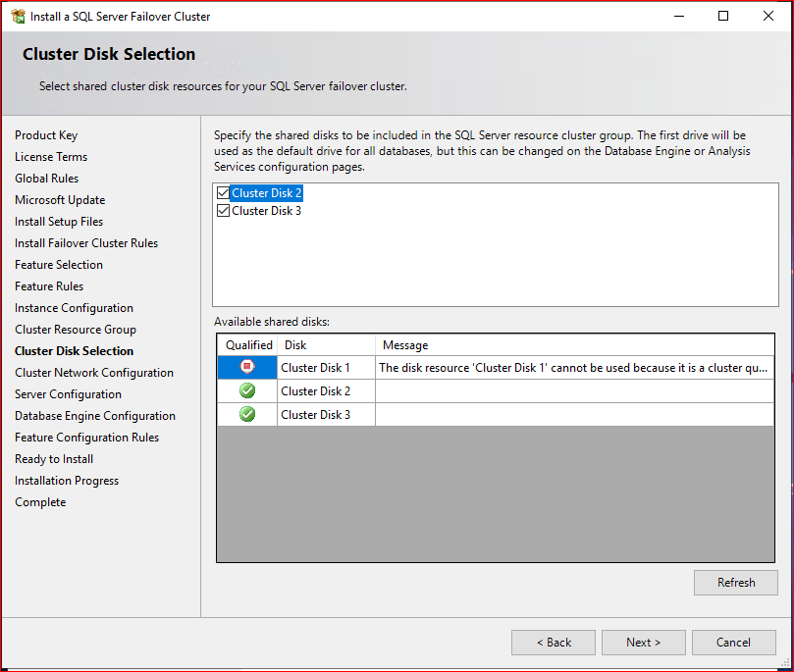The width and height of the screenshot is (794, 672).
Task: Select the Cluster Disk 3 cell in the available disks table
Action: [x=326, y=414]
